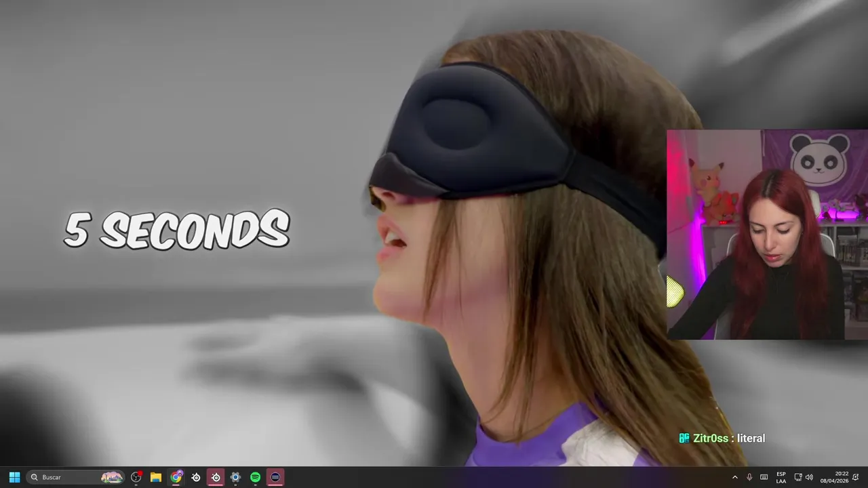Screen dimensions: 868x488
Task: Switch to Google Chrome in the taskbar
Action: point(176,477)
